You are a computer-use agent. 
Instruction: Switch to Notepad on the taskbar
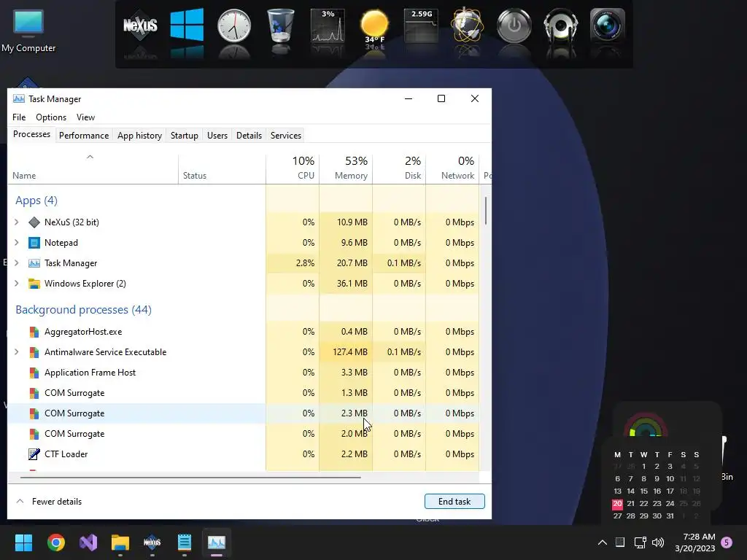(x=185, y=542)
